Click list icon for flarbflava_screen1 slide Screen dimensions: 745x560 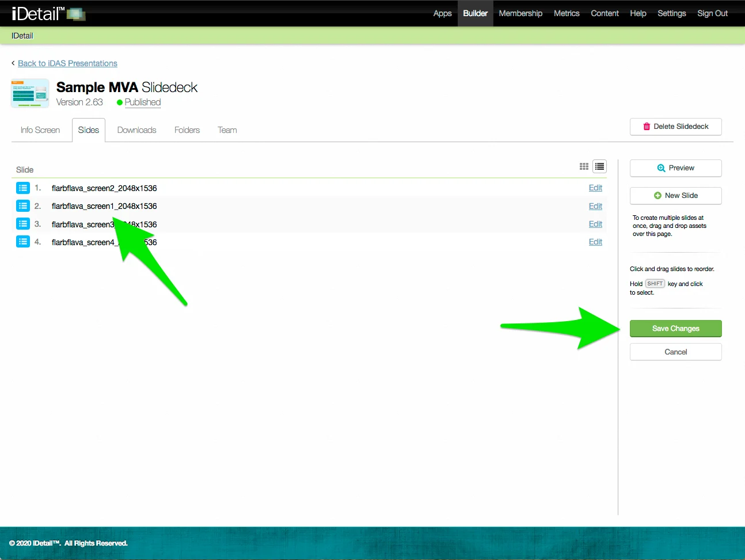coord(23,205)
